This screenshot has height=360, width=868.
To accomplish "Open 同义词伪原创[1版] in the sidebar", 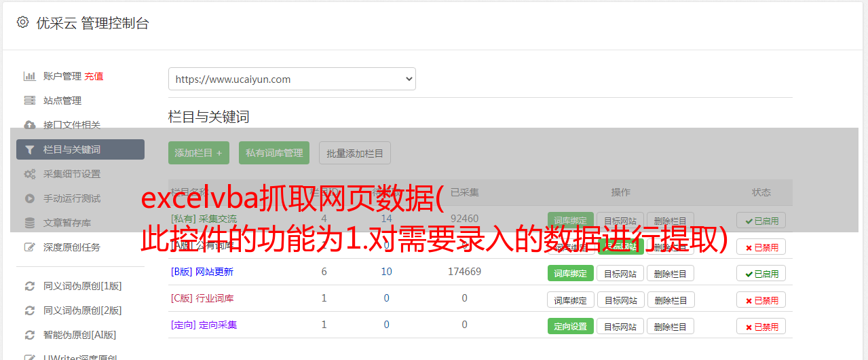I will 83,286.
